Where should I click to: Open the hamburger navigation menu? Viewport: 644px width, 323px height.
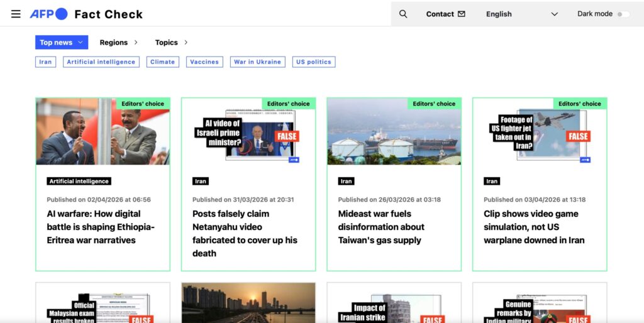click(16, 14)
